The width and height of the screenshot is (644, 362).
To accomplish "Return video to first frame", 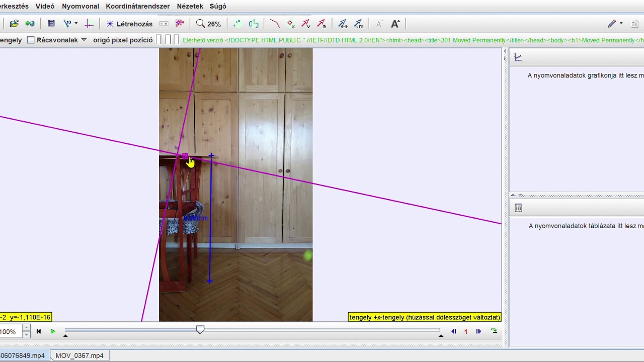I will coord(39,331).
